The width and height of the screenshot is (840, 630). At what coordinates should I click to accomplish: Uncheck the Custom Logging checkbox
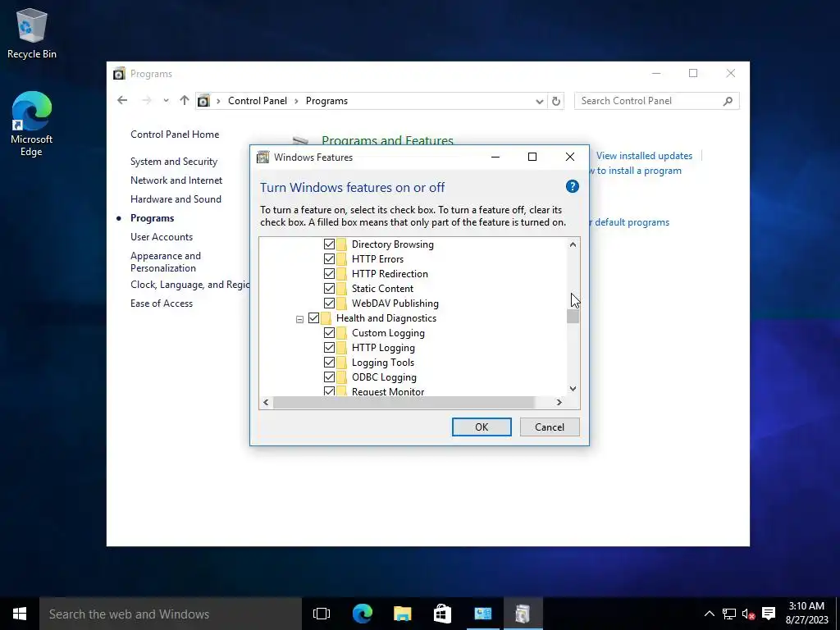pyautogui.click(x=329, y=333)
